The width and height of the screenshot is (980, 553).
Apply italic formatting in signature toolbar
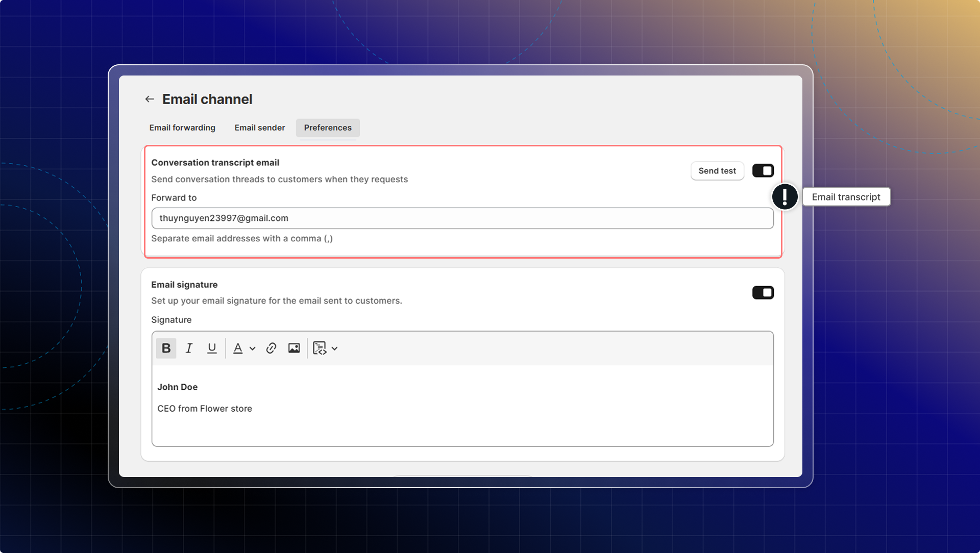pos(189,348)
